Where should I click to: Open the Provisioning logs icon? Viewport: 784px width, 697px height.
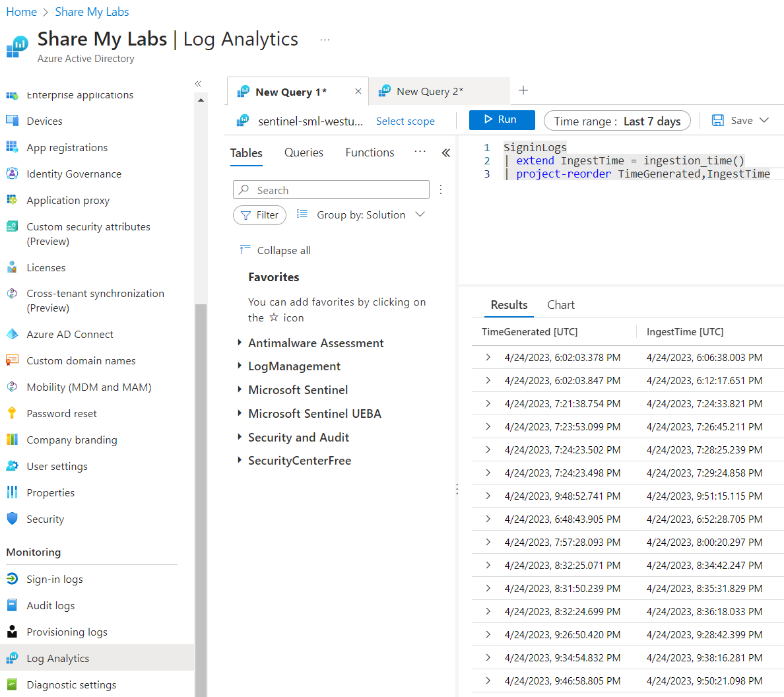click(12, 632)
